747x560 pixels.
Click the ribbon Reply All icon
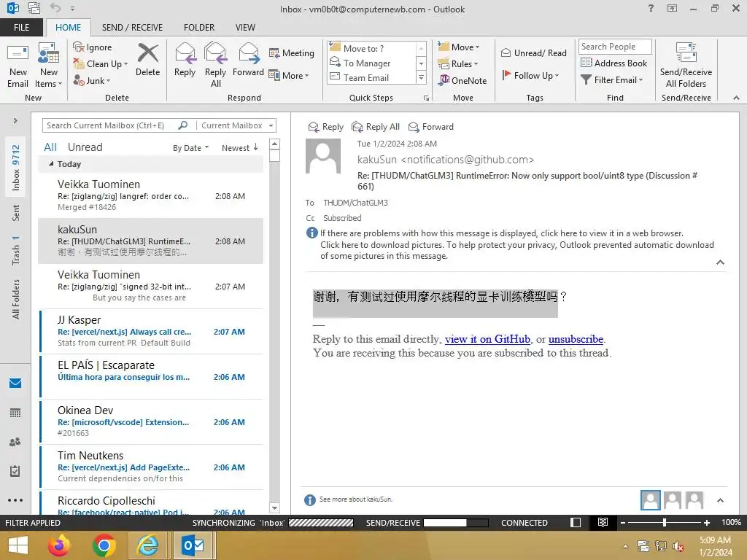click(x=215, y=65)
